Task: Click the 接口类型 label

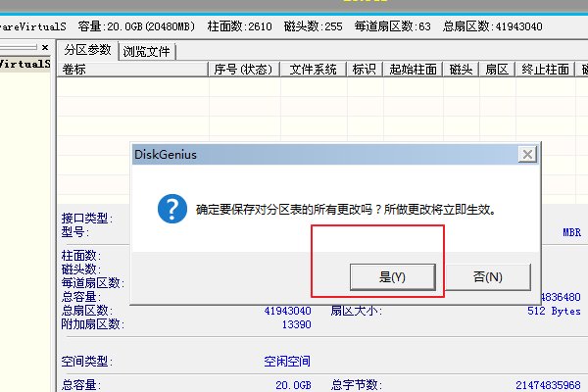Action: tap(87, 218)
